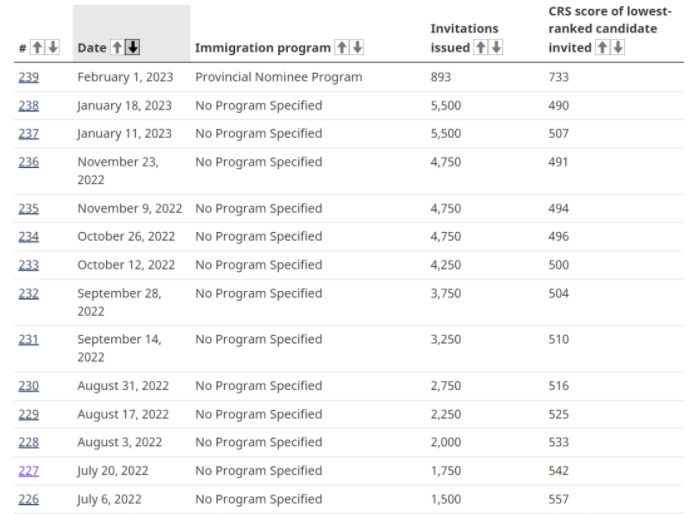The width and height of the screenshot is (695, 514).
Task: Open draw number 238 link
Action: point(28,105)
